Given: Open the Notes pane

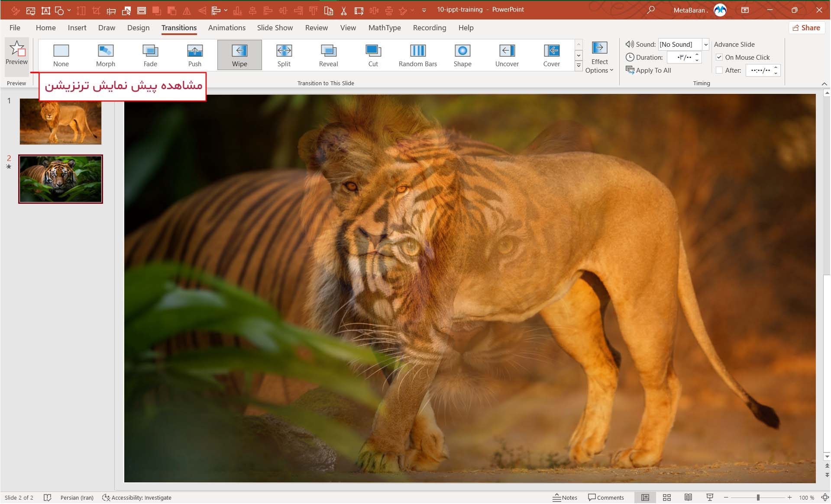Looking at the screenshot, I should [565, 498].
